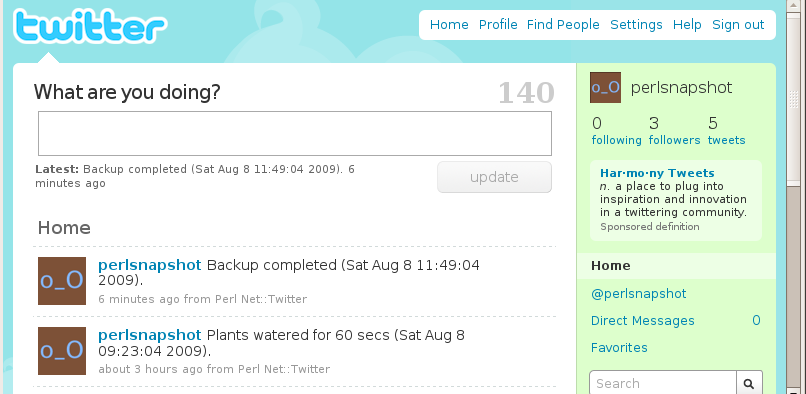Click the search magnifier icon
Viewport: 806px width, 394px height.
pyautogui.click(x=749, y=383)
